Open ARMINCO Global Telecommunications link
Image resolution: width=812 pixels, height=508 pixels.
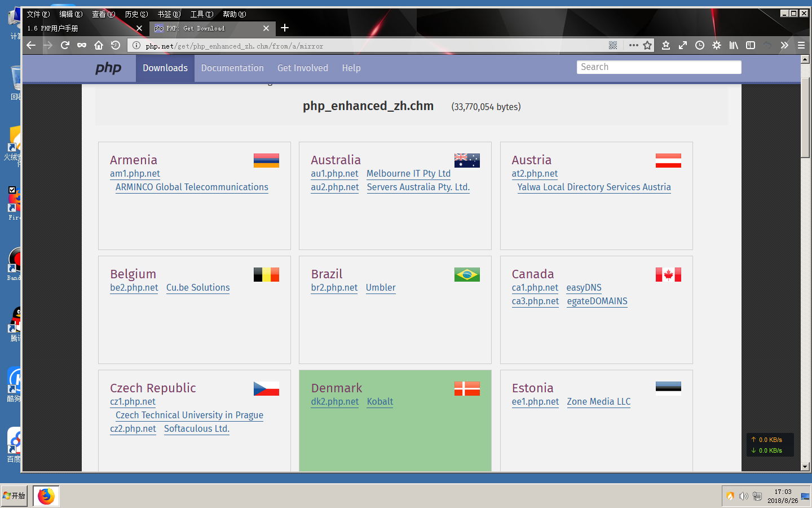click(192, 187)
